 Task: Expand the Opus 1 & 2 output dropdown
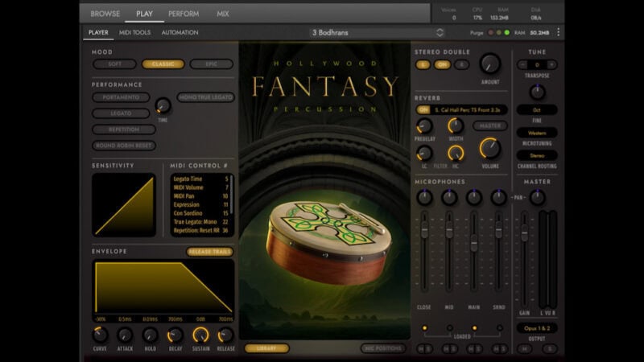[537, 328]
